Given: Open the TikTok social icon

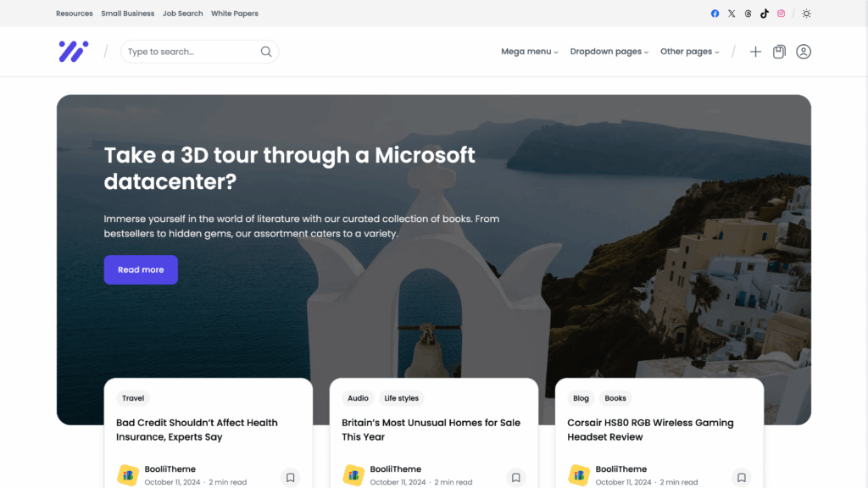Looking at the screenshot, I should pyautogui.click(x=765, y=14).
